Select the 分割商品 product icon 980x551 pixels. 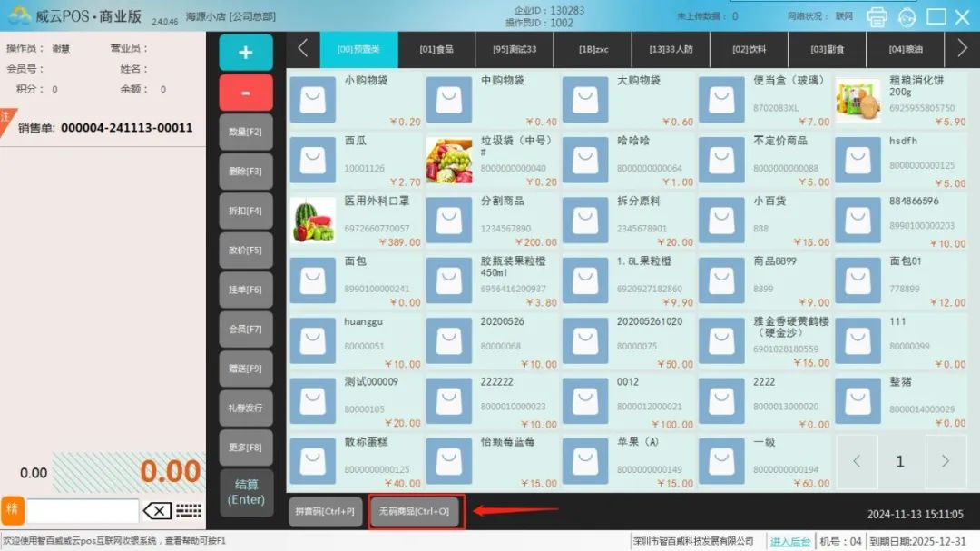tap(449, 221)
